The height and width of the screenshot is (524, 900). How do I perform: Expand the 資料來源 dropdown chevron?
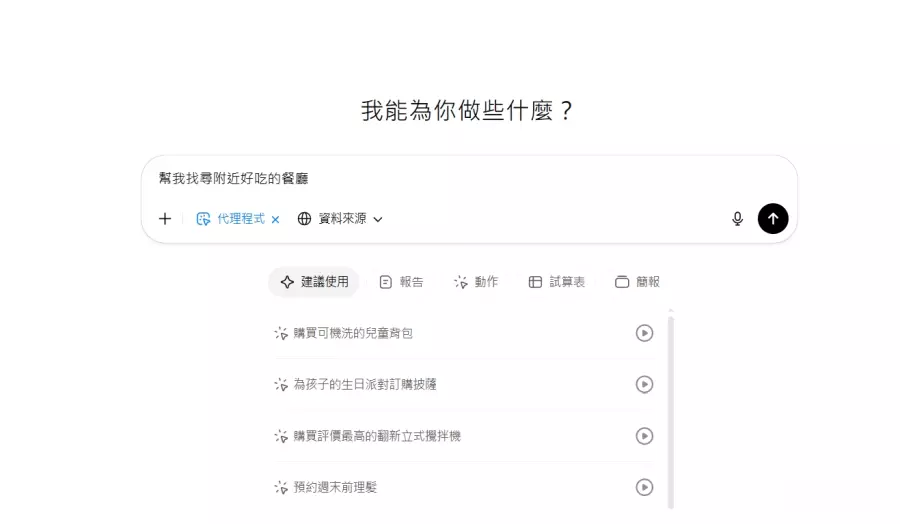point(378,219)
